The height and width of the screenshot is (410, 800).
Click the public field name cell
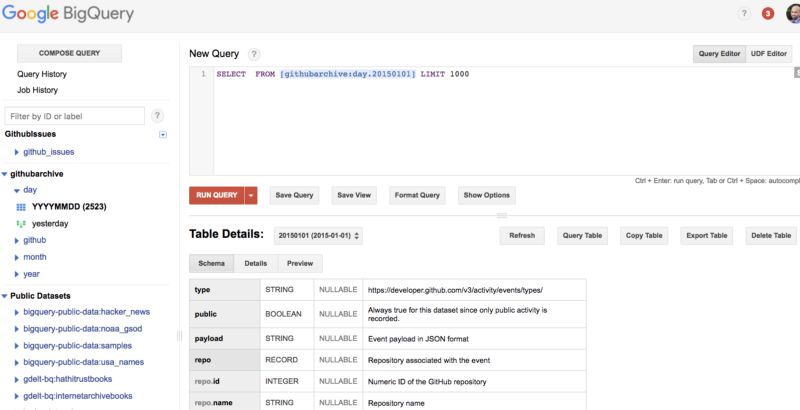(x=224, y=314)
